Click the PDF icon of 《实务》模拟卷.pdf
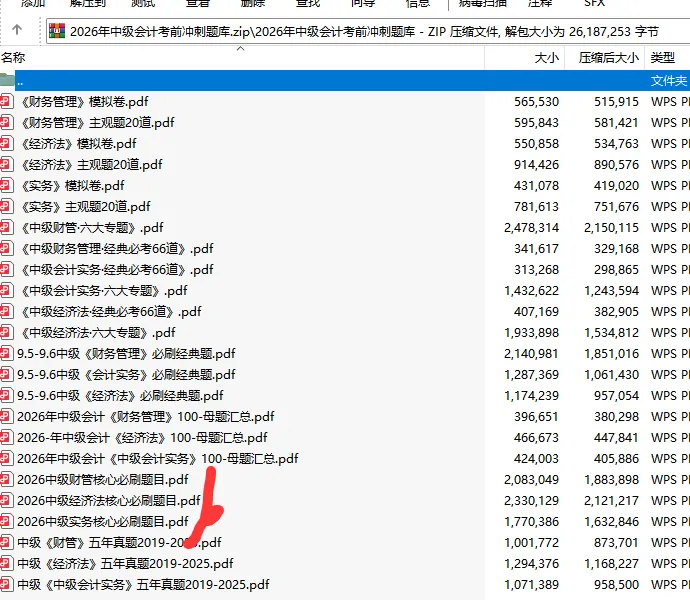Screen dimensions: 690x600 [6, 185]
